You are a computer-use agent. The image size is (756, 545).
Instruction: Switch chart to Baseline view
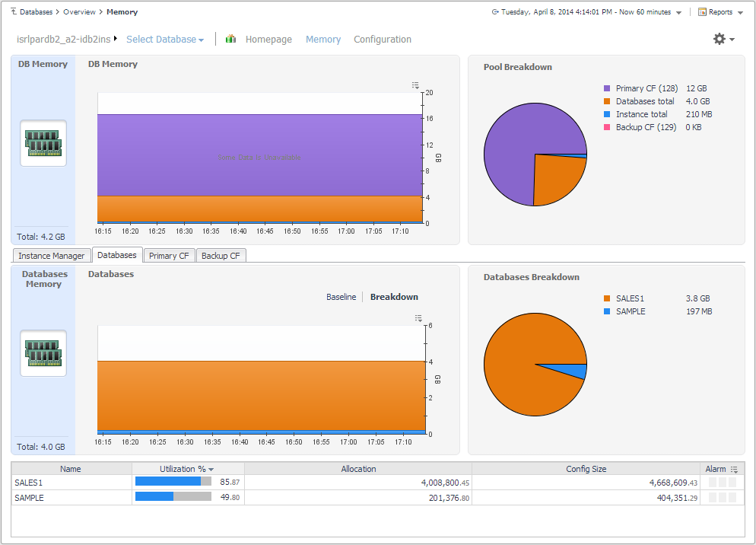[x=341, y=297]
